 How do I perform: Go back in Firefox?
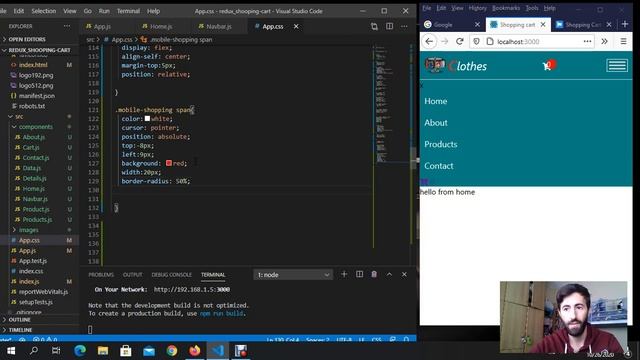[x=429, y=41]
